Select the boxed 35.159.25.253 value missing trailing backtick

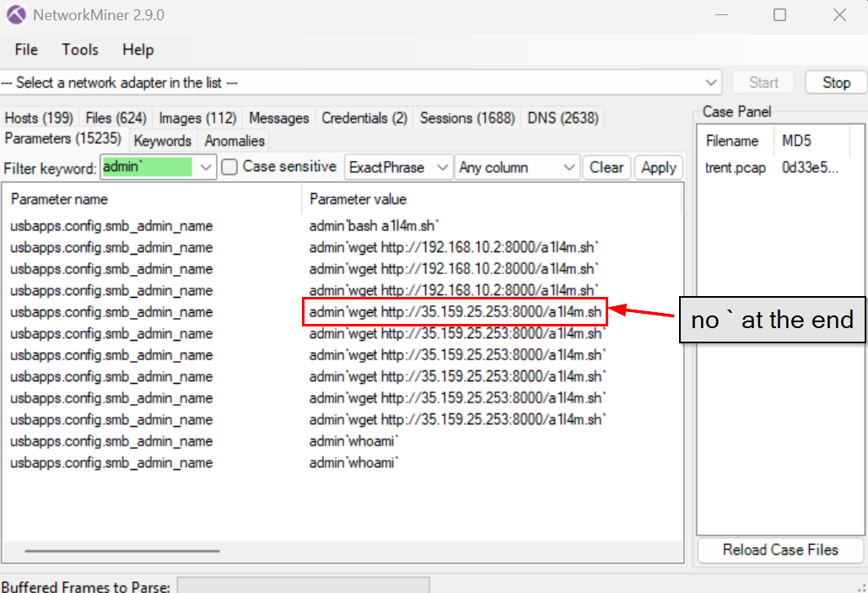pyautogui.click(x=455, y=312)
